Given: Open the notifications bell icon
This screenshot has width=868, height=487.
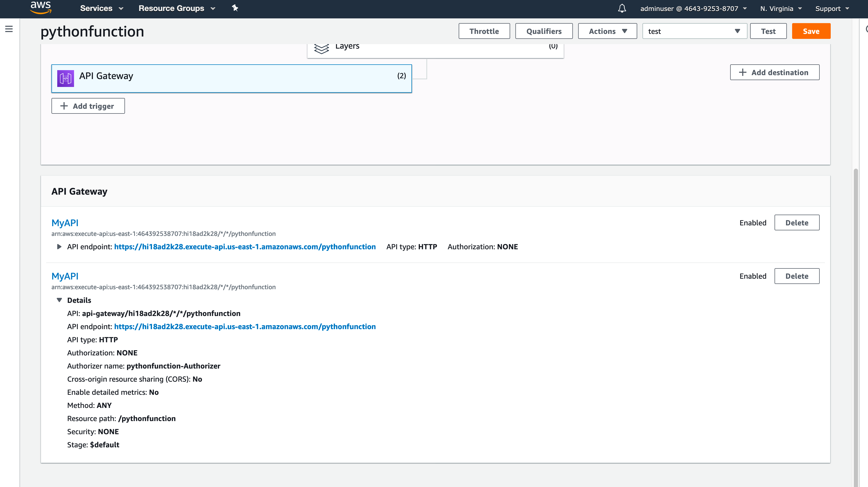Looking at the screenshot, I should point(622,8).
